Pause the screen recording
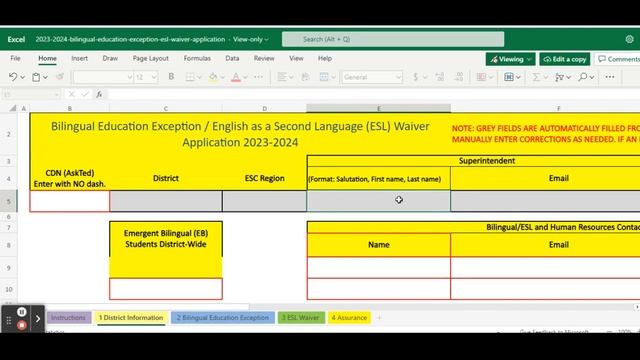The height and width of the screenshot is (360, 640). pyautogui.click(x=22, y=312)
